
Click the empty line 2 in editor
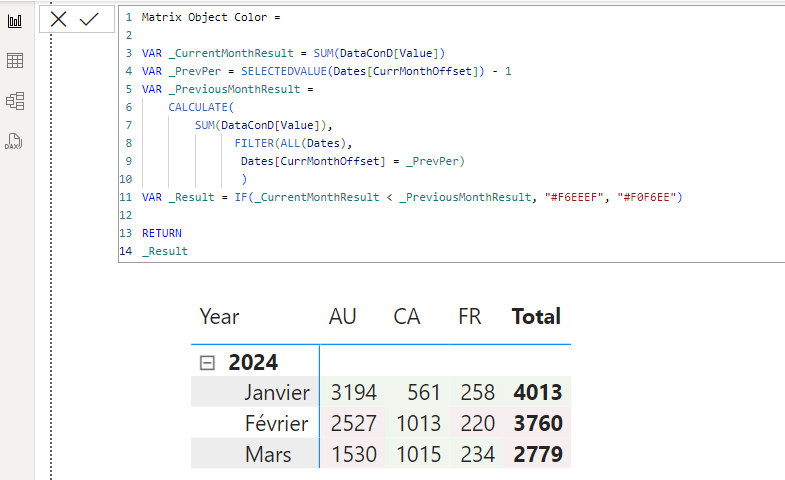pos(451,35)
